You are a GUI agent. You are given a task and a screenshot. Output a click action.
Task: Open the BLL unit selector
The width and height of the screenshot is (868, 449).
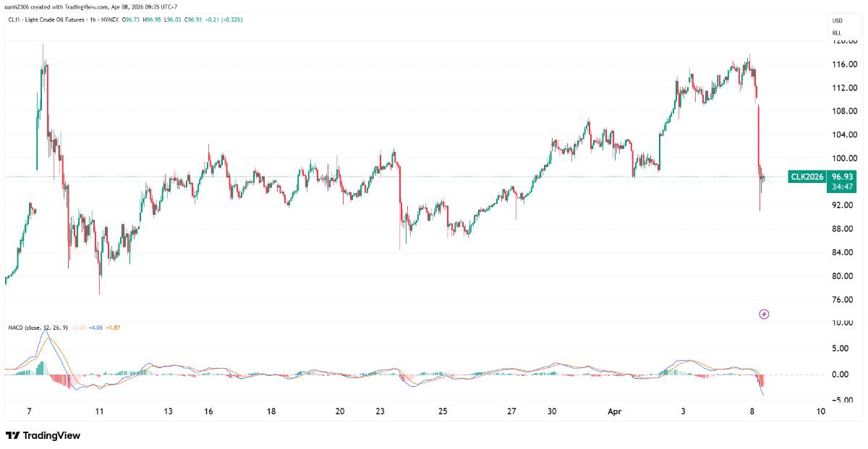[837, 33]
